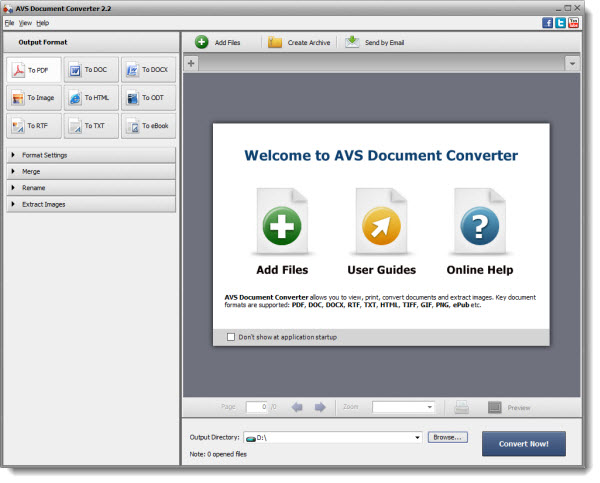
Task: Open the File menu
Action: (x=9, y=22)
